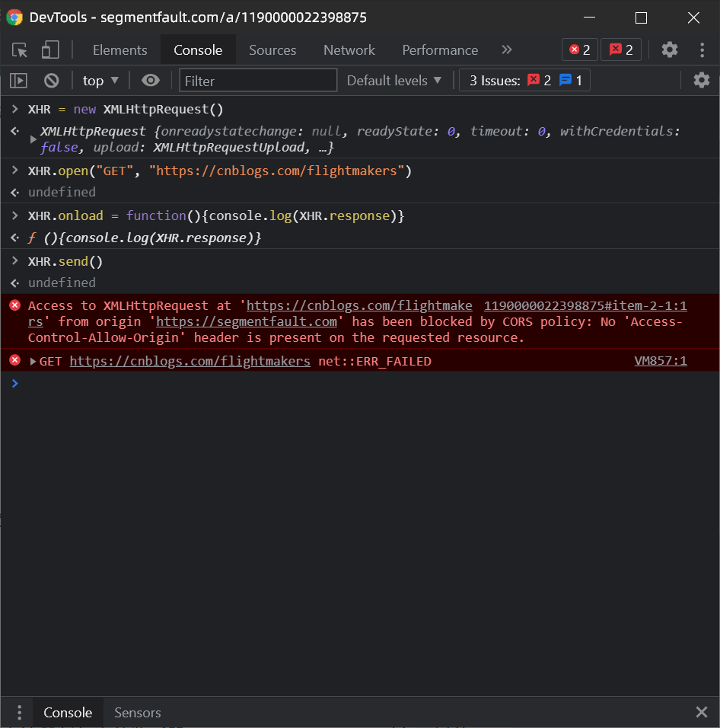
Task: Click the undefined result below XHR.open
Action: pyautogui.click(x=62, y=192)
